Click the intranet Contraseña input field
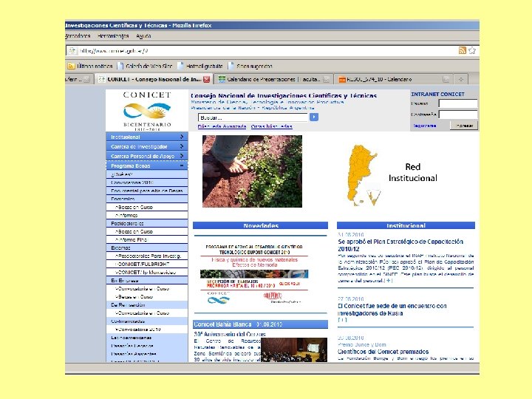The width and height of the screenshot is (532, 399). 457,115
